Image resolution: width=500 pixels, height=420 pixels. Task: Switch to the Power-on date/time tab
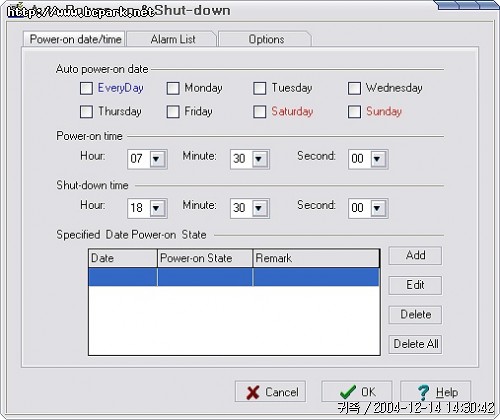point(75,39)
